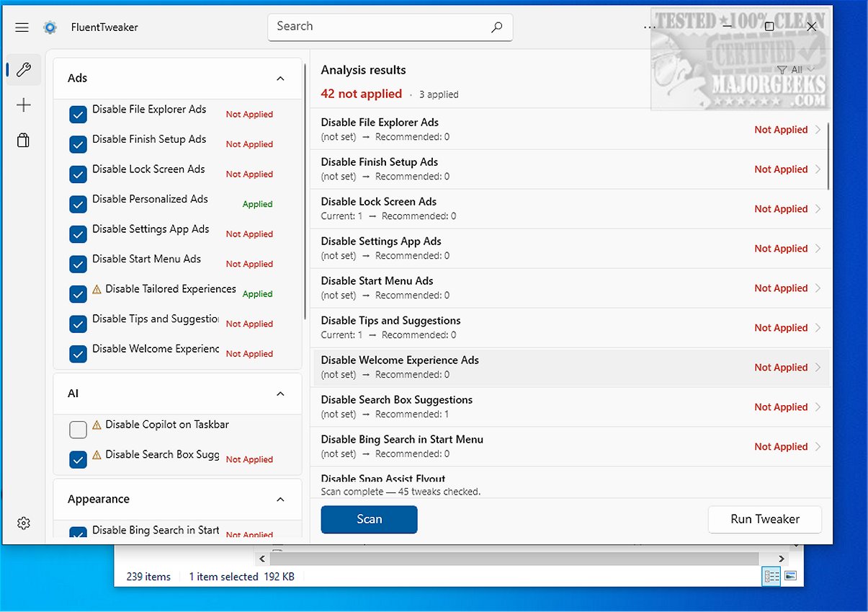This screenshot has height=612, width=868.
Task: Click warning icon beside Disable Tailored Experiences
Action: point(97,290)
